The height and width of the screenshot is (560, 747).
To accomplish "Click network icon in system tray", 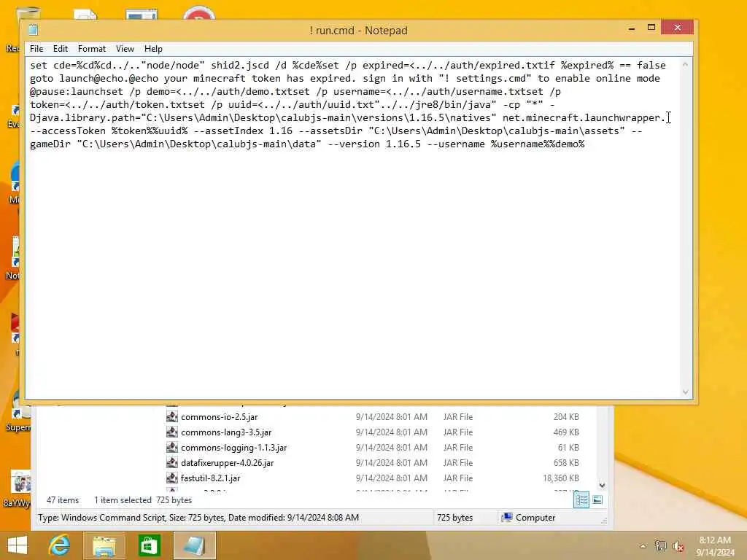I will pyautogui.click(x=660, y=546).
